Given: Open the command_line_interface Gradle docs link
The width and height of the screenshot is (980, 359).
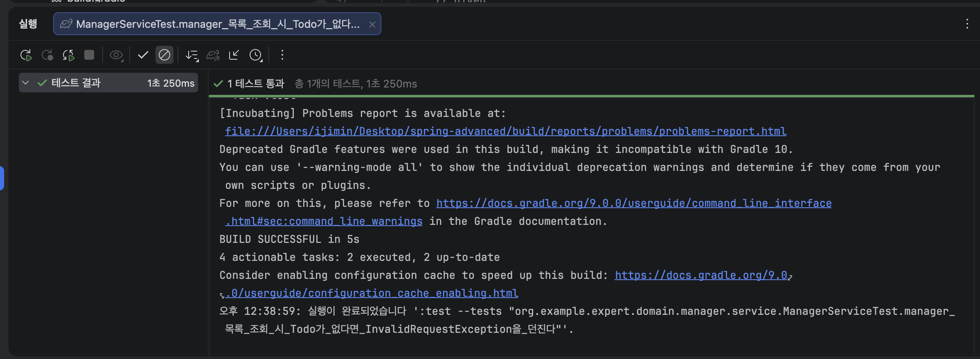Looking at the screenshot, I should (x=634, y=203).
